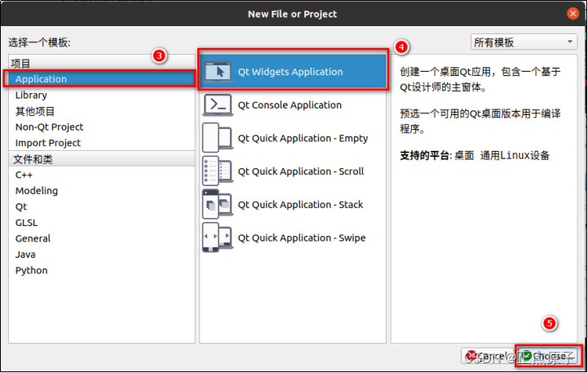Screen dimensions: 588x373
Task: Click the Qt Quick Application - Empty icon
Action: tap(218, 138)
